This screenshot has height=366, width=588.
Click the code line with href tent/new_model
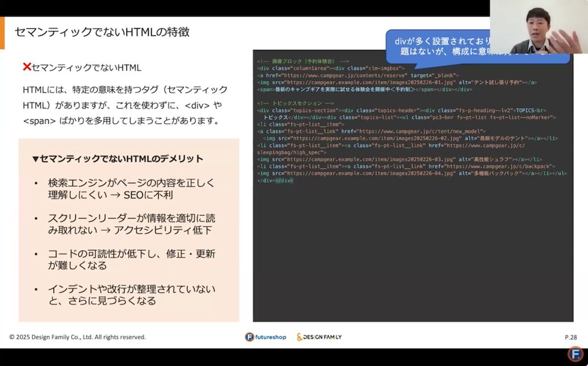(371, 132)
